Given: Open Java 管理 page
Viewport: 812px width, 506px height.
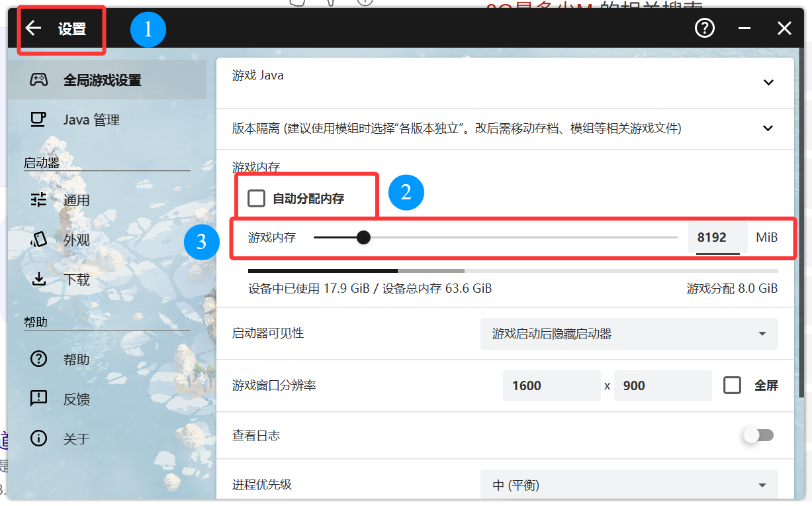Looking at the screenshot, I should 107,120.
